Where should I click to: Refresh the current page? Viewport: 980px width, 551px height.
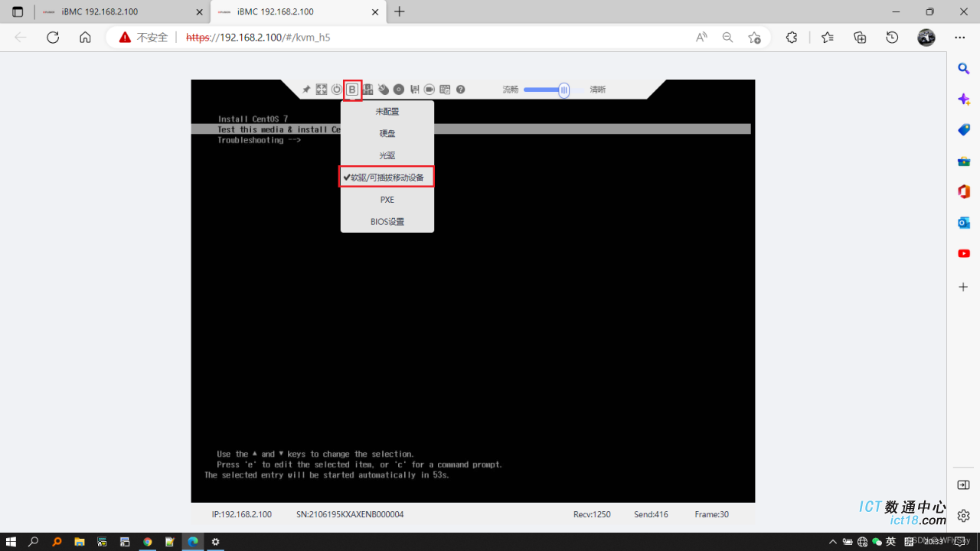(x=53, y=37)
